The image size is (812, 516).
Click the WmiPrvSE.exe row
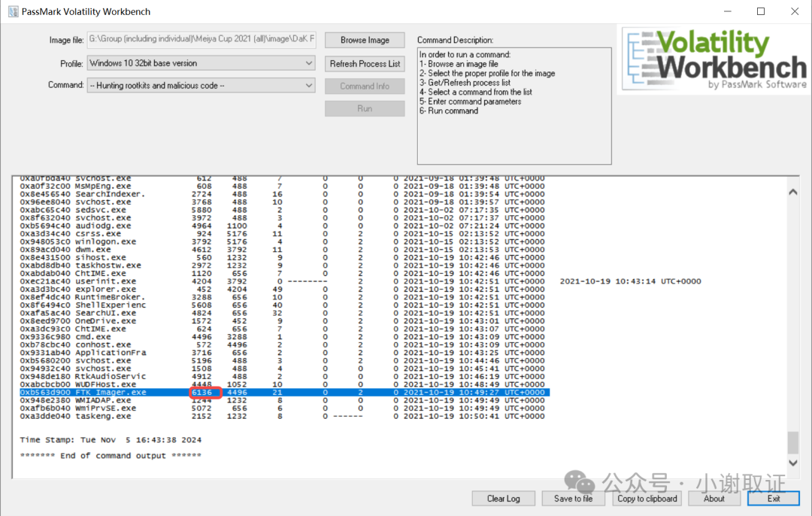282,408
